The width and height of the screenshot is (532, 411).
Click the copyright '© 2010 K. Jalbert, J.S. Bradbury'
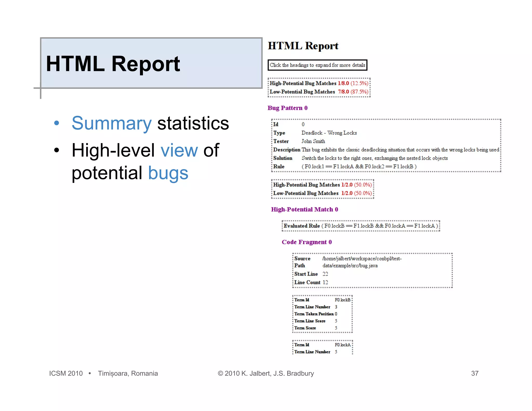[266, 373]
